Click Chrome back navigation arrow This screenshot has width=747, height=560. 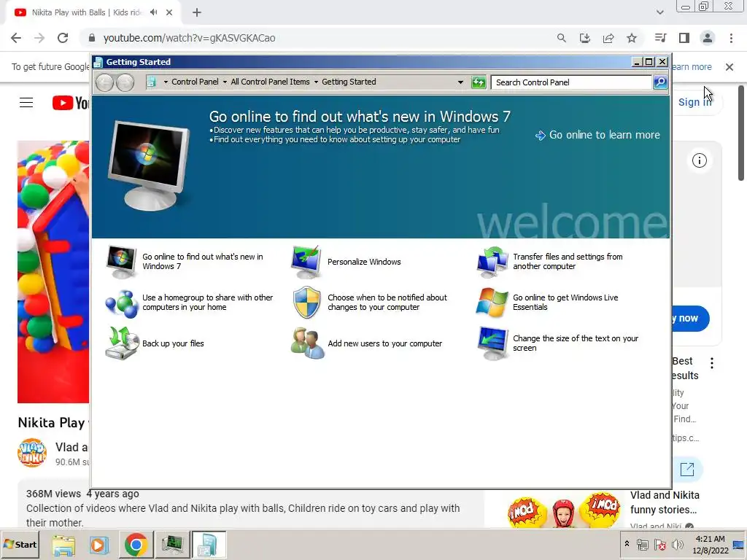(x=16, y=38)
